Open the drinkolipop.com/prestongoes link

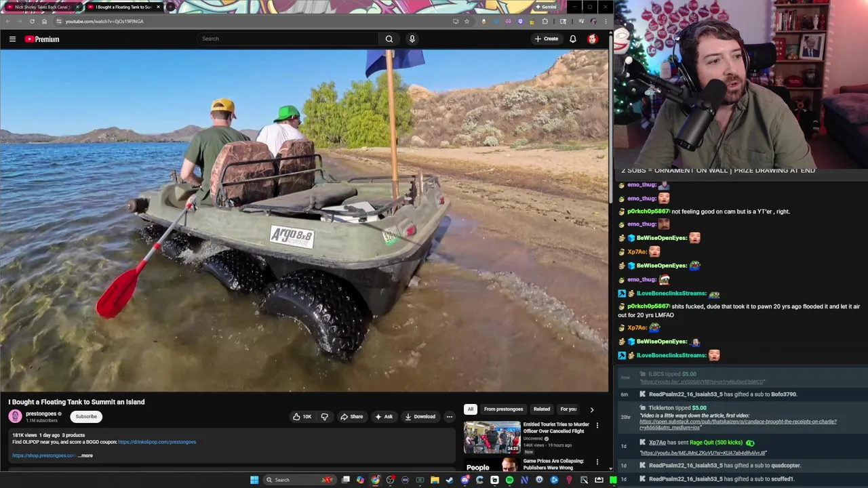coord(157,442)
